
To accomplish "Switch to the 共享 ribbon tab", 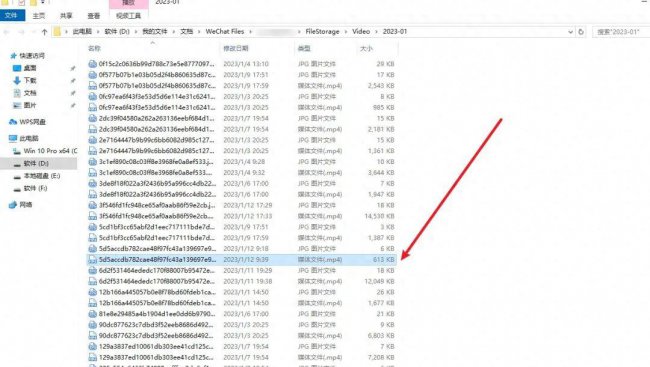I will click(x=66, y=16).
